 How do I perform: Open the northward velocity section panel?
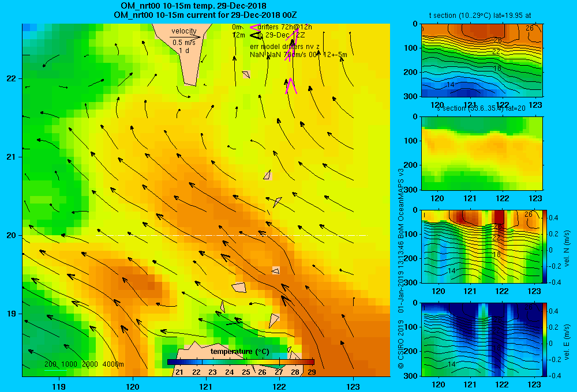tap(482, 246)
